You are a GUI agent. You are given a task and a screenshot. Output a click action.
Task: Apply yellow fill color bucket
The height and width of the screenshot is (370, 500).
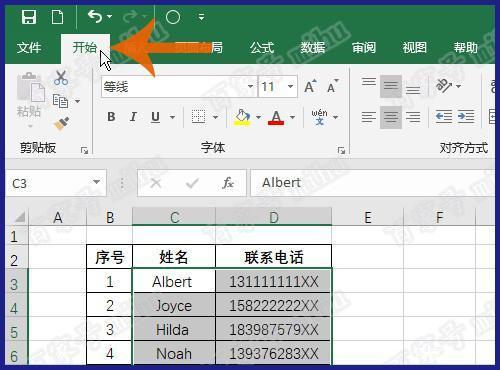point(242,117)
